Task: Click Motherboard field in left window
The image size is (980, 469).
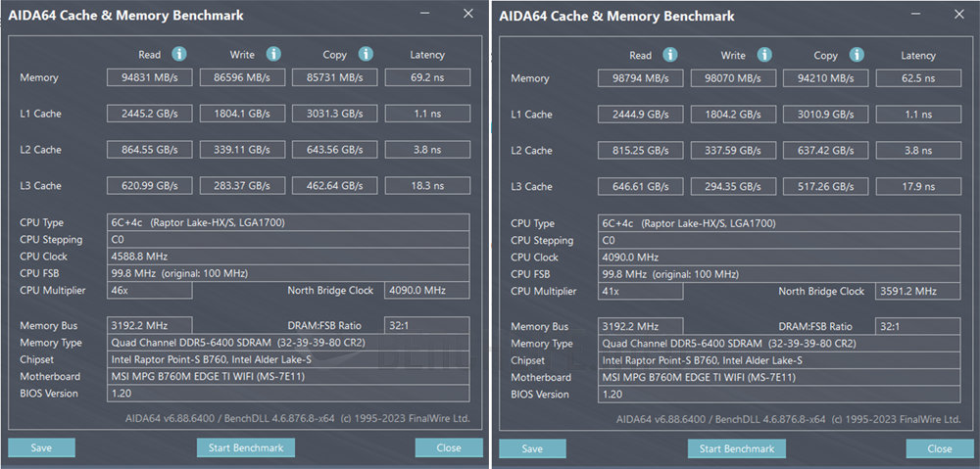Action: click(x=288, y=377)
